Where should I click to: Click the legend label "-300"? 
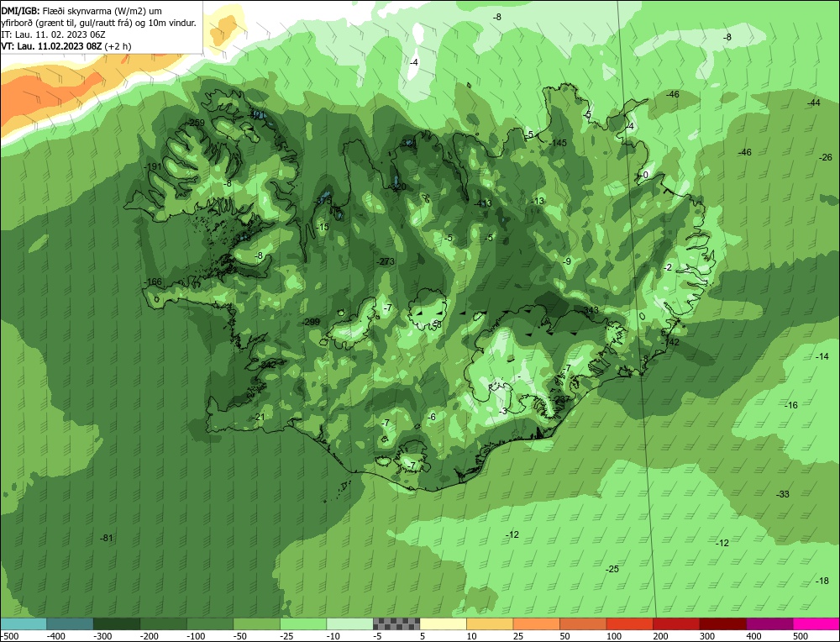102,636
